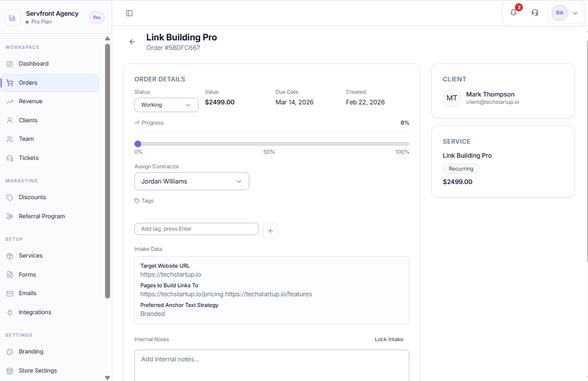Go to Tickets

(50, 158)
